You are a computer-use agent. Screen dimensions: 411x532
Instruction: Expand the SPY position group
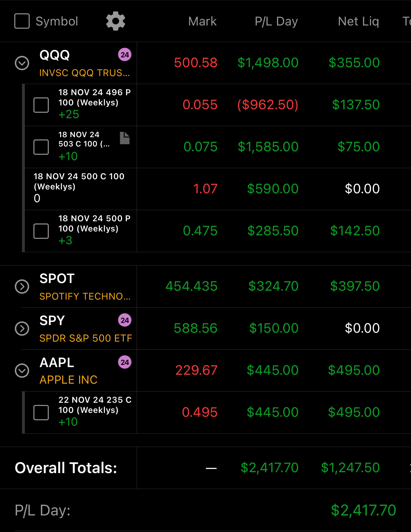click(x=22, y=329)
